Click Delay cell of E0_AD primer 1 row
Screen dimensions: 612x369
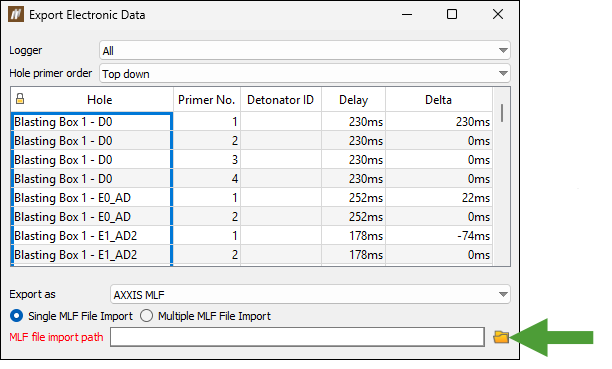[353, 198]
